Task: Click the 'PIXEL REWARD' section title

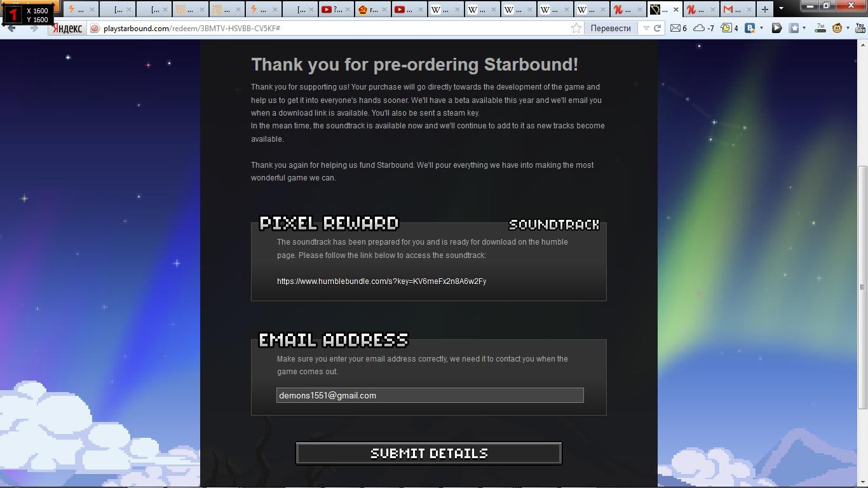Action: (329, 223)
